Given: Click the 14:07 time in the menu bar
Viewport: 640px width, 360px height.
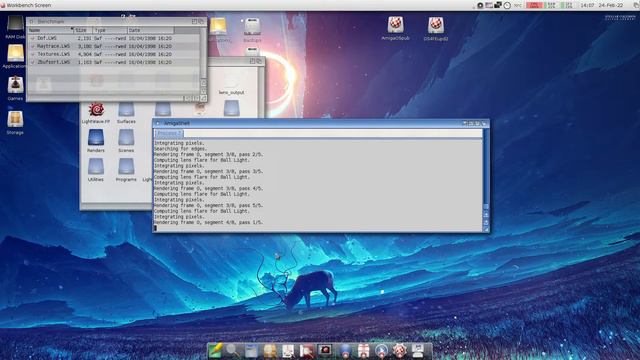Looking at the screenshot, I should point(587,5).
